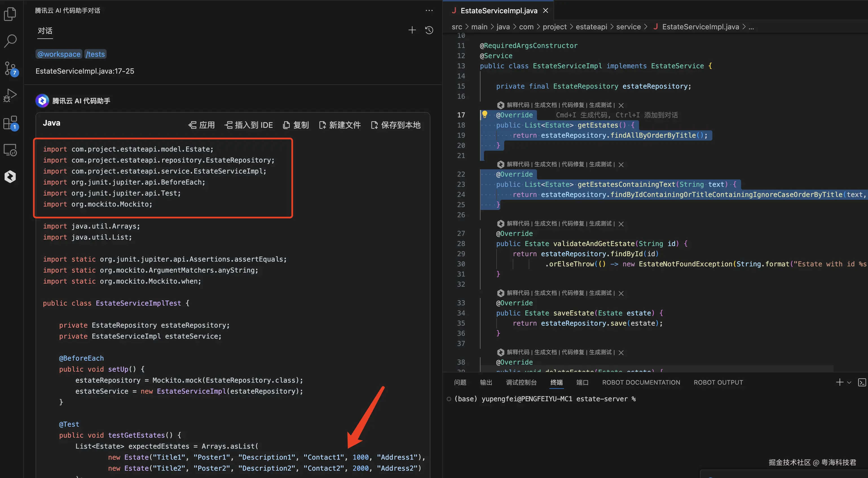Click the /tests command tag in chat

95,54
